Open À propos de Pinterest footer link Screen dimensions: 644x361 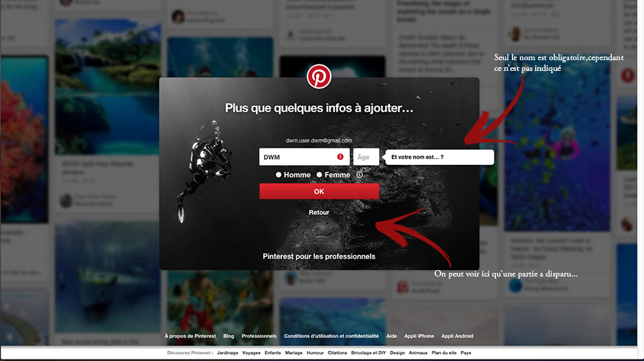click(x=190, y=336)
